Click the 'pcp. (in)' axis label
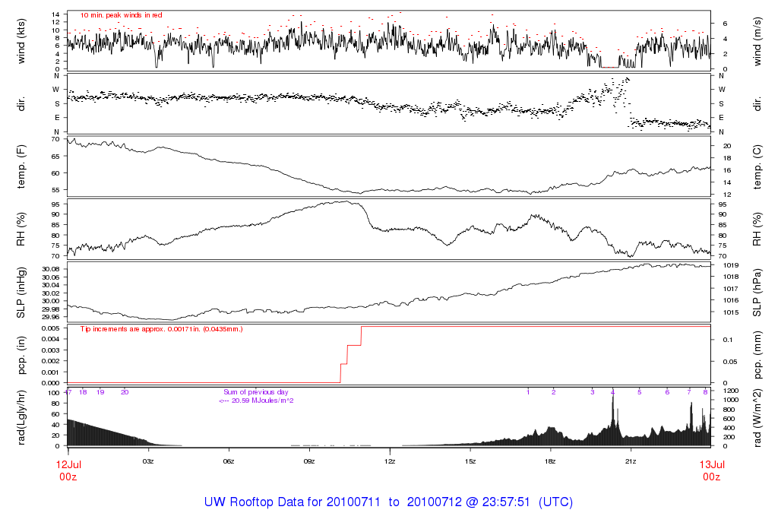778x532 pixels. (21, 356)
